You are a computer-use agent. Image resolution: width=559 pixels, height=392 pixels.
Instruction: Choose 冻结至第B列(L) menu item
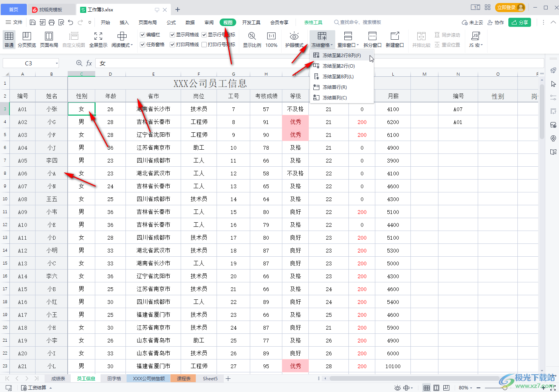342,76
